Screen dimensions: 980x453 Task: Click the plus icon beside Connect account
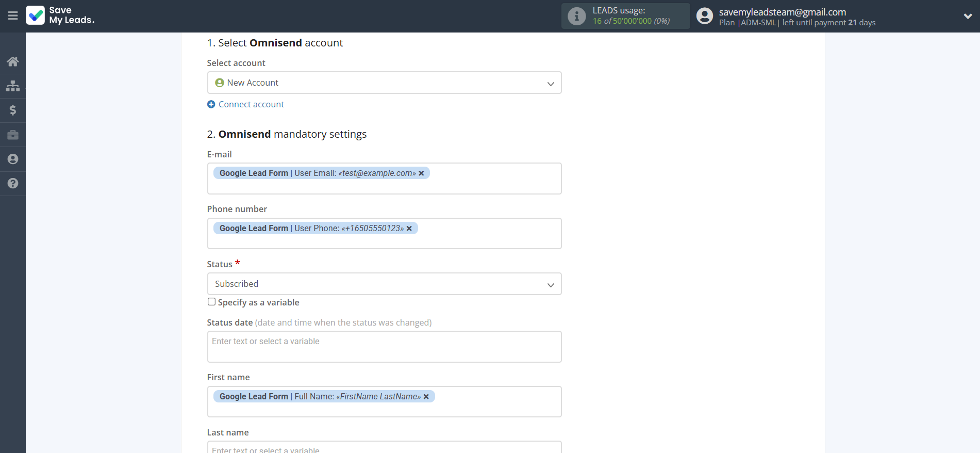(211, 104)
